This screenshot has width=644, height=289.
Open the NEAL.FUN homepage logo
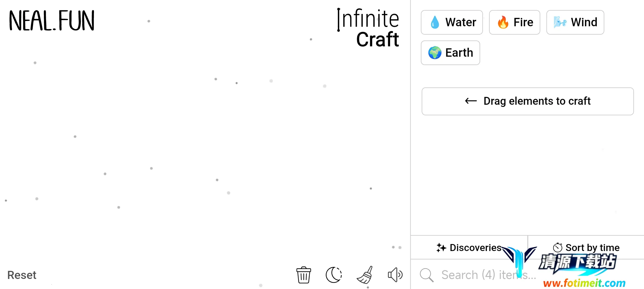[52, 21]
